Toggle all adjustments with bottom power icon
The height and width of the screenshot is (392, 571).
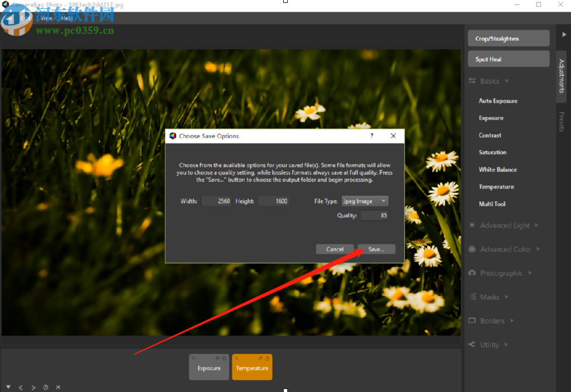tap(46, 387)
